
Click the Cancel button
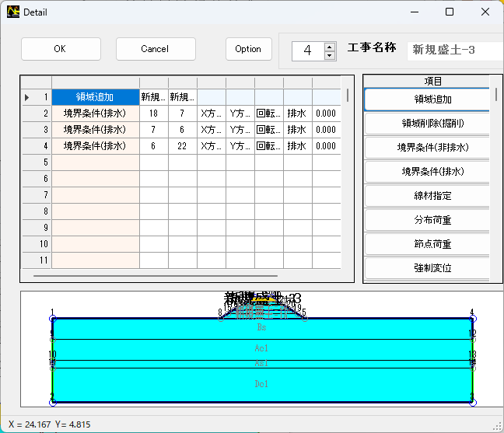click(x=156, y=49)
